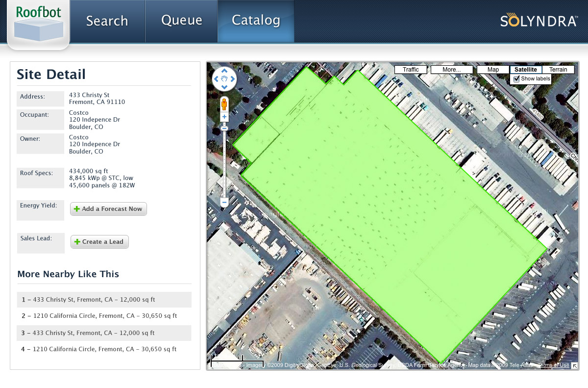588x388 pixels.
Task: Toggle the Show labels checkbox
Action: [x=516, y=78]
